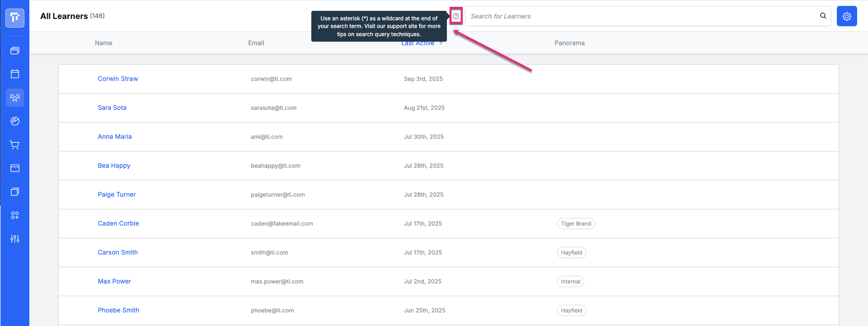The height and width of the screenshot is (326, 868).
Task: Open learner Corwin Straw
Action: click(x=118, y=79)
